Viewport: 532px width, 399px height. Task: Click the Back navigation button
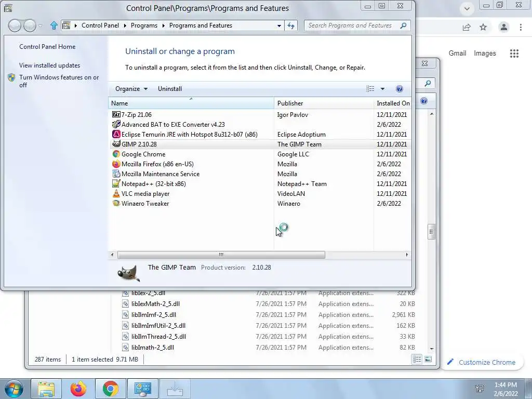click(15, 25)
